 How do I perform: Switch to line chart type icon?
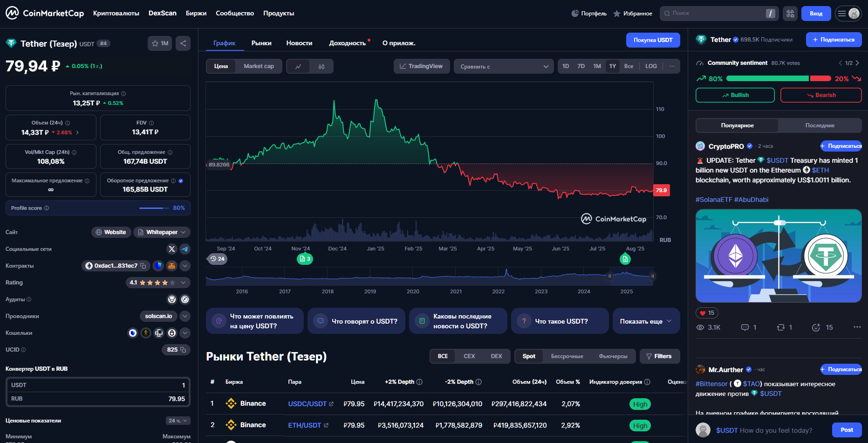coord(298,66)
